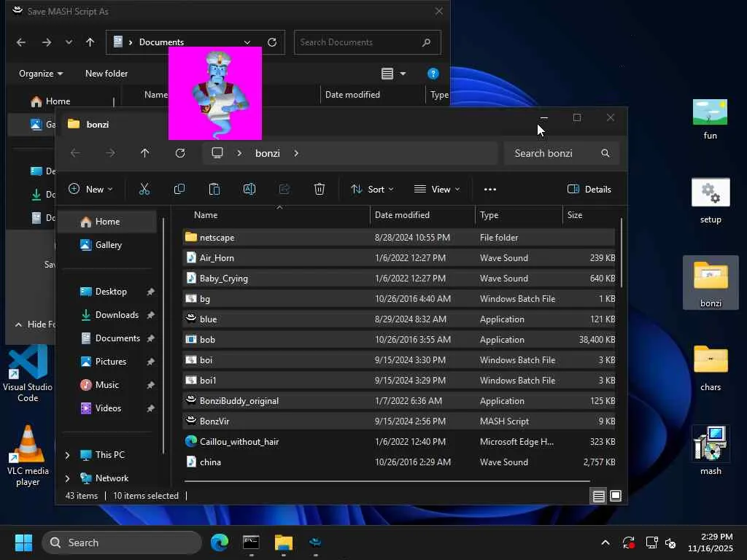This screenshot has height=560, width=747.
Task: Select Downloads in the navigation pane
Action: point(117,315)
